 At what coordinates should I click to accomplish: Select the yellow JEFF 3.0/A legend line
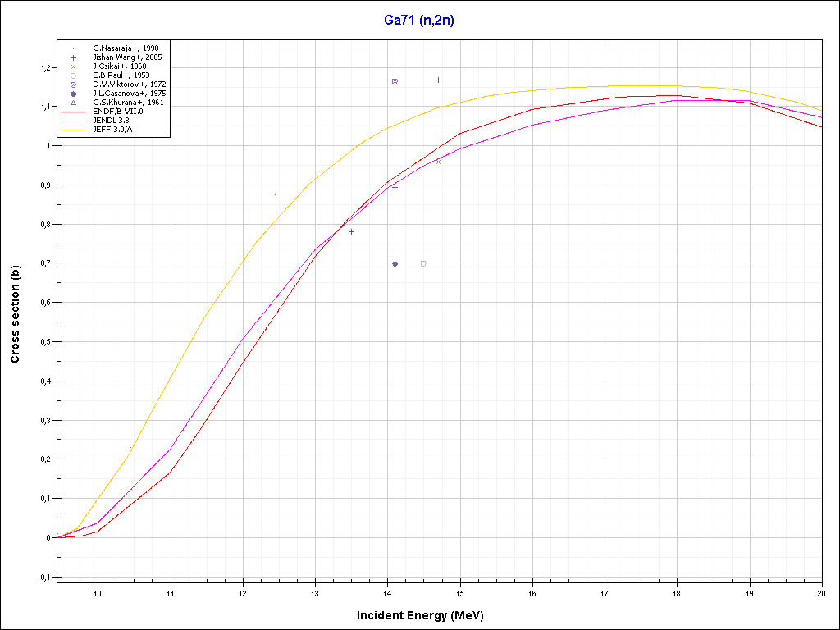73,129
